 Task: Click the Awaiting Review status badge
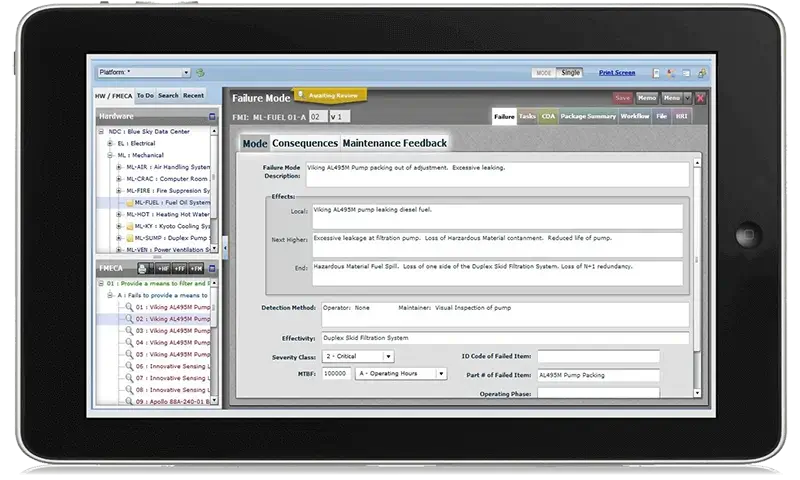tap(330, 95)
